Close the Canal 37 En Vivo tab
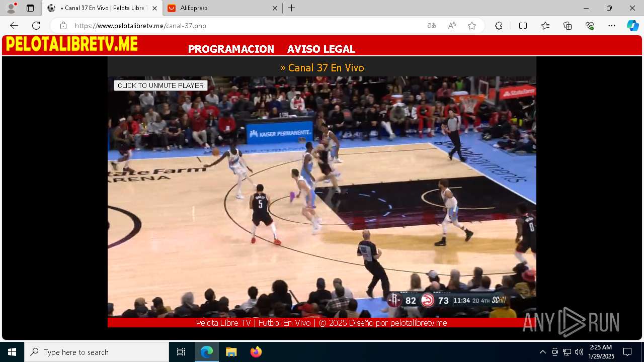The height and width of the screenshot is (362, 644). click(154, 8)
